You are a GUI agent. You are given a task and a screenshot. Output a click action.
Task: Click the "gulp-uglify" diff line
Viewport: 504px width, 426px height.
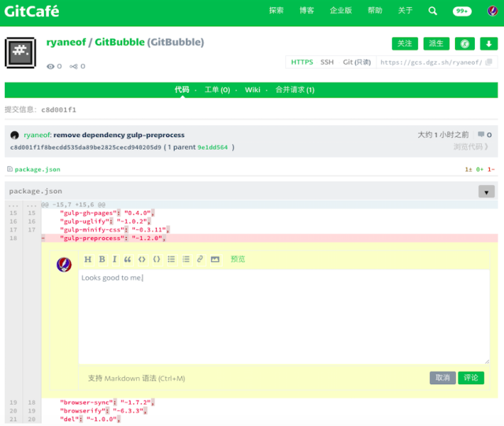click(269, 221)
